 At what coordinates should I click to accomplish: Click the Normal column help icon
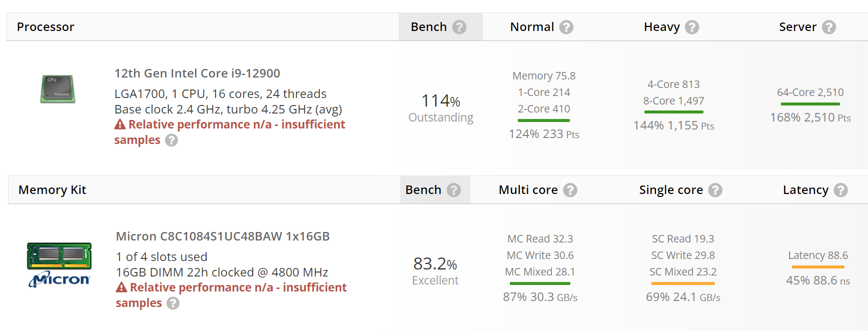(x=566, y=27)
